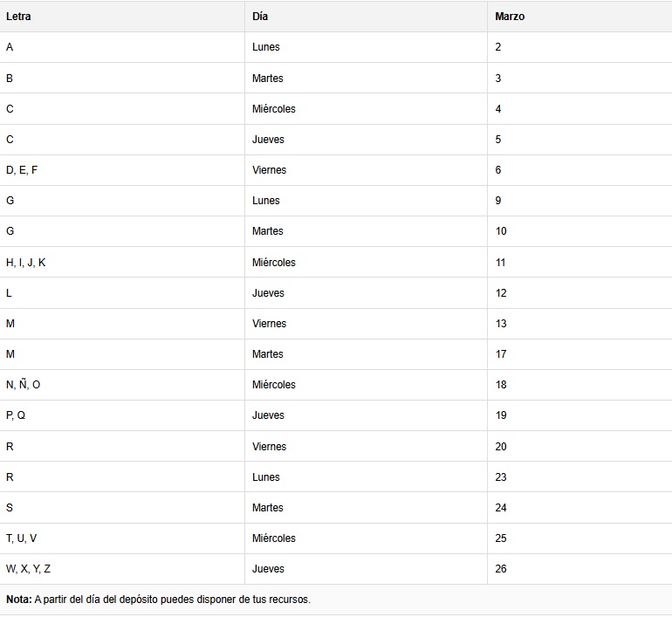Select the letter "A" cell
The width and height of the screenshot is (672, 617).
[x=10, y=47]
